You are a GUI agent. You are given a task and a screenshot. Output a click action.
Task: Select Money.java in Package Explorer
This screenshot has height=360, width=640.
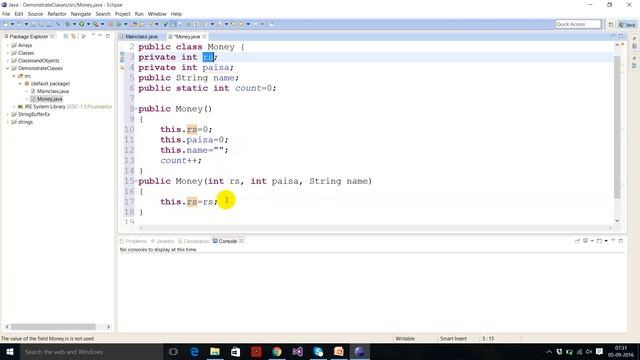[x=49, y=99]
